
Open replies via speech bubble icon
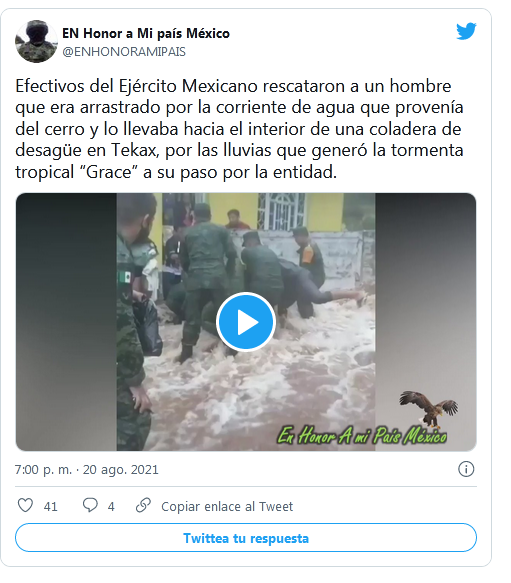90,505
